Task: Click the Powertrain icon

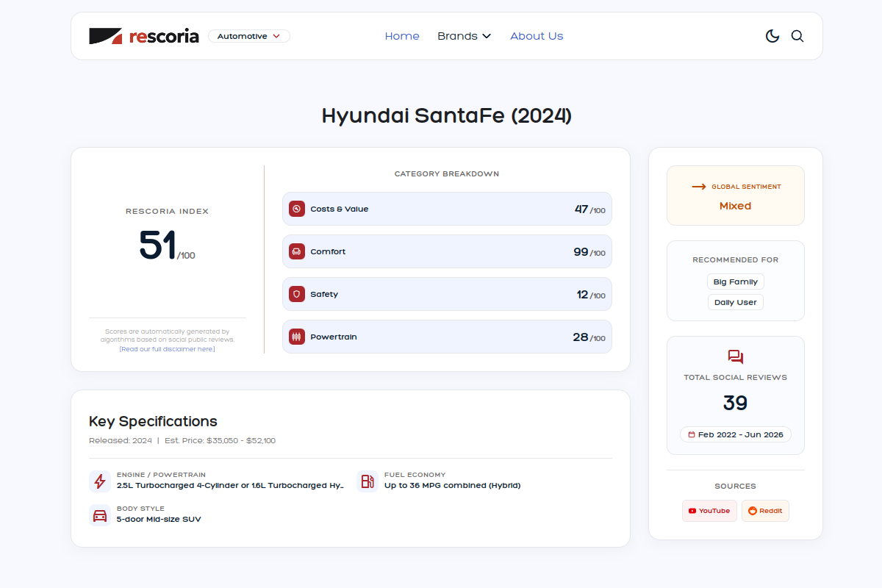Action: click(297, 337)
